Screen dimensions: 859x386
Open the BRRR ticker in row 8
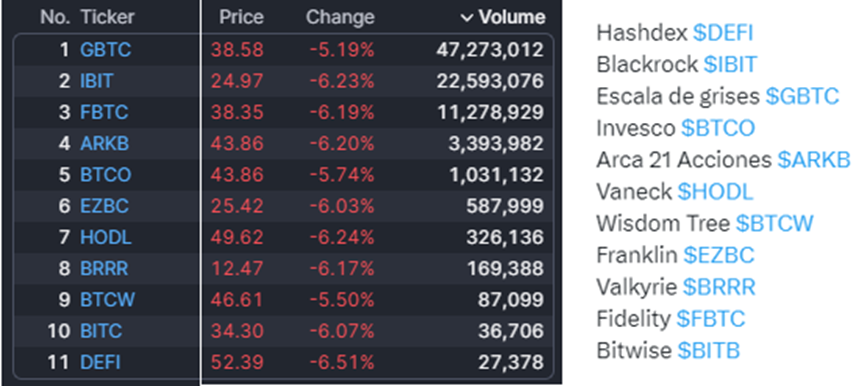[104, 269]
